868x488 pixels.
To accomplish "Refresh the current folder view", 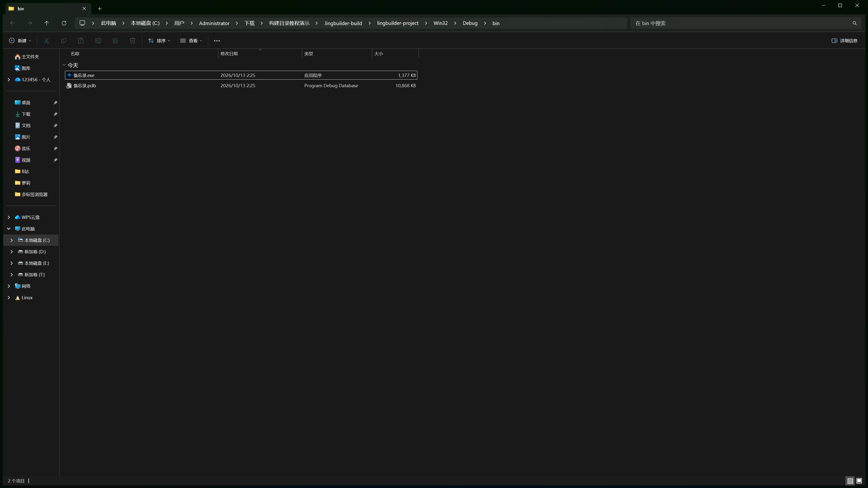I will coord(64,23).
